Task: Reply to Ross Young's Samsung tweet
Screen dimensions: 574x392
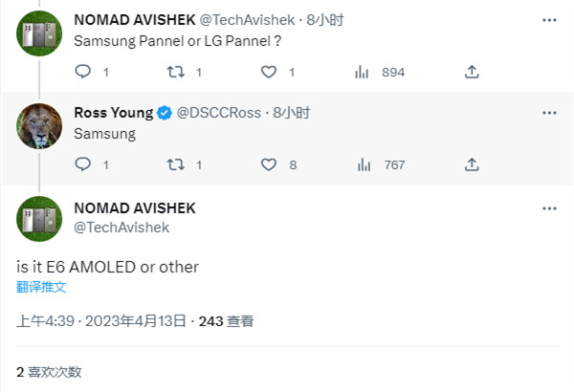Action: pyautogui.click(x=82, y=164)
